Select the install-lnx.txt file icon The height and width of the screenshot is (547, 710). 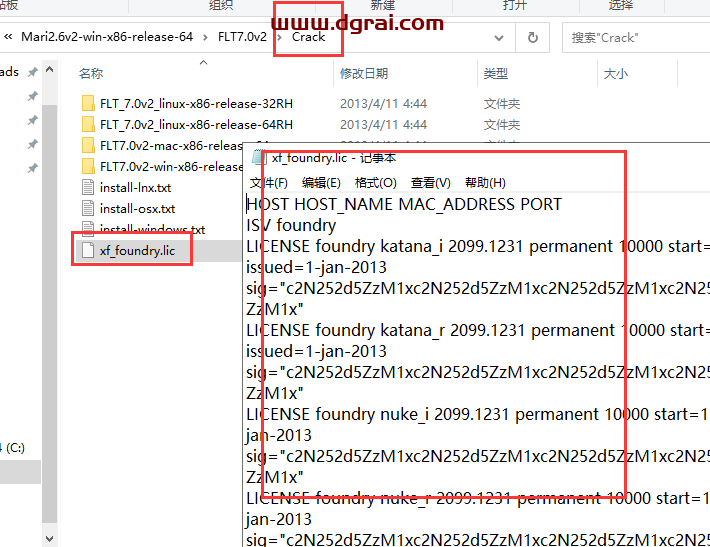pos(88,188)
